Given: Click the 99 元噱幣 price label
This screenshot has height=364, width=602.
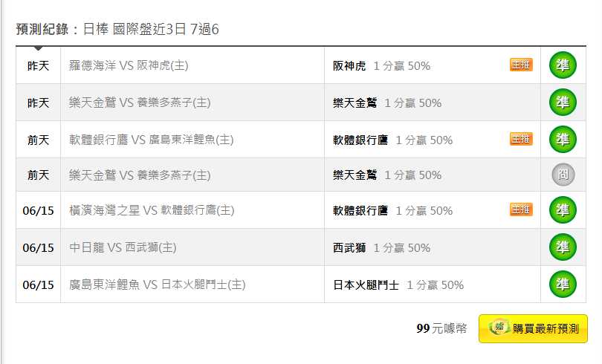Looking at the screenshot, I should (442, 328).
